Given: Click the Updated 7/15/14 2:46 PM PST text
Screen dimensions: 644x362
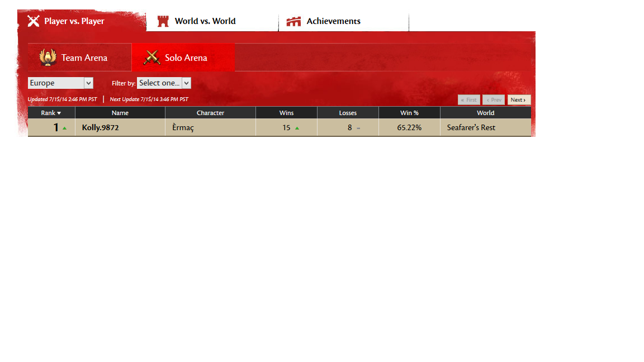Looking at the screenshot, I should point(63,99).
